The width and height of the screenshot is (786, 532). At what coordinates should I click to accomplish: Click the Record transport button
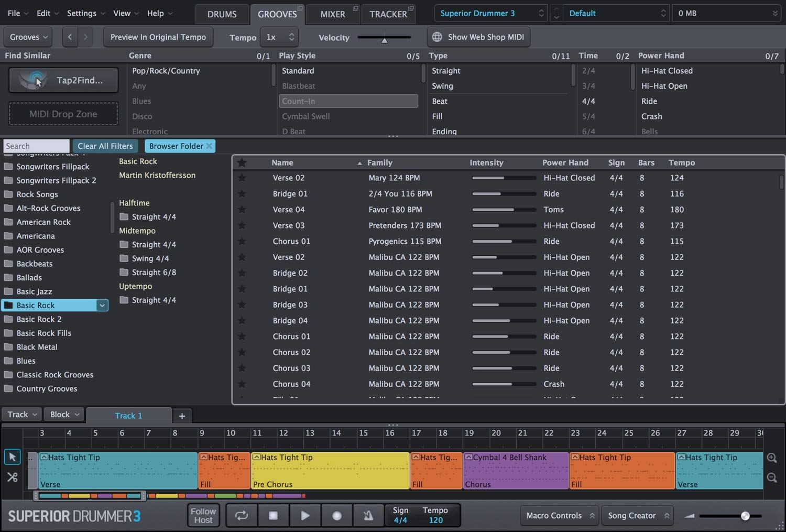pos(337,515)
